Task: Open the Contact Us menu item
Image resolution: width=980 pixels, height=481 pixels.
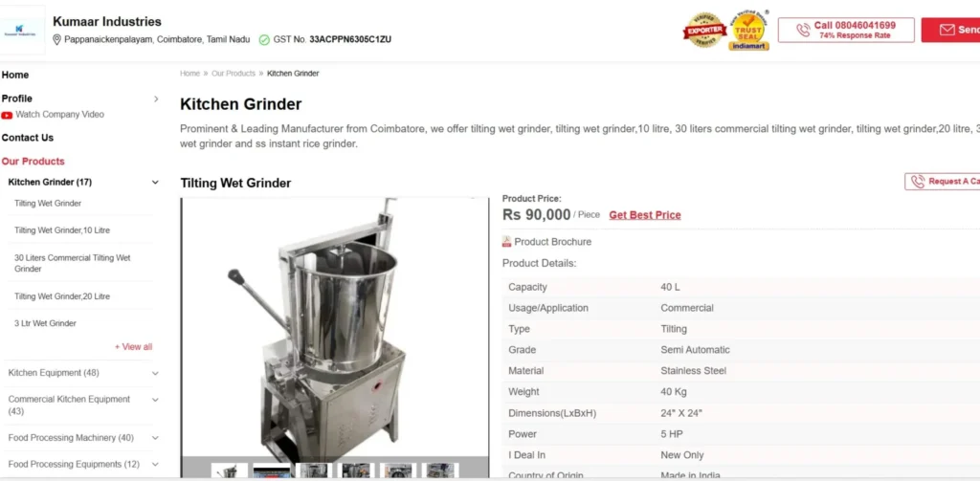Action: [28, 138]
